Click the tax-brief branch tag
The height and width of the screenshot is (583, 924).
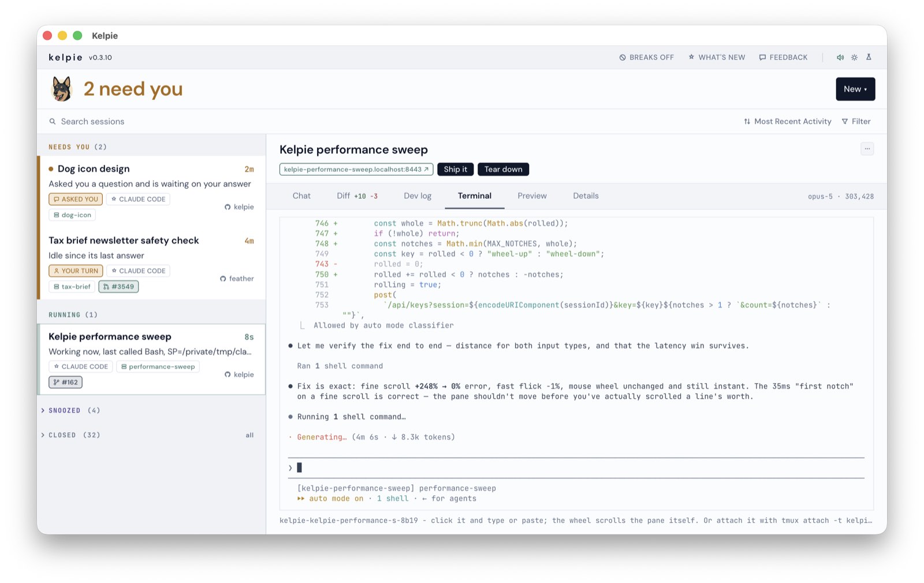pyautogui.click(x=72, y=287)
